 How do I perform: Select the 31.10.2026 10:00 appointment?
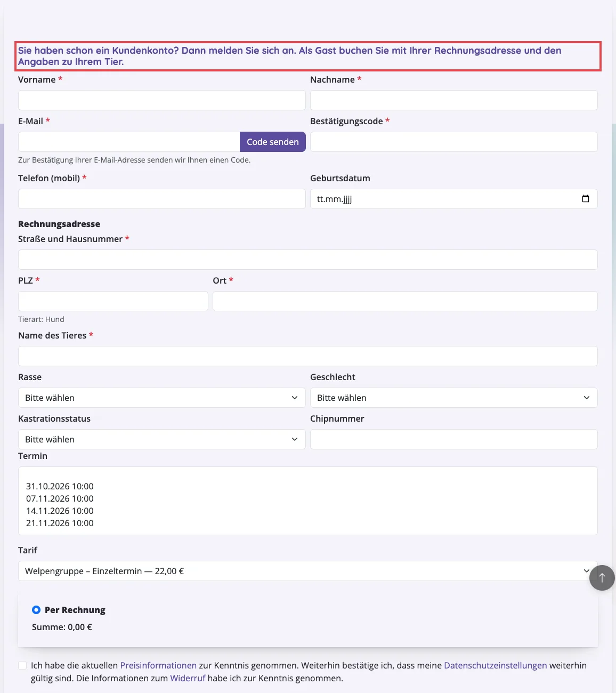click(60, 486)
